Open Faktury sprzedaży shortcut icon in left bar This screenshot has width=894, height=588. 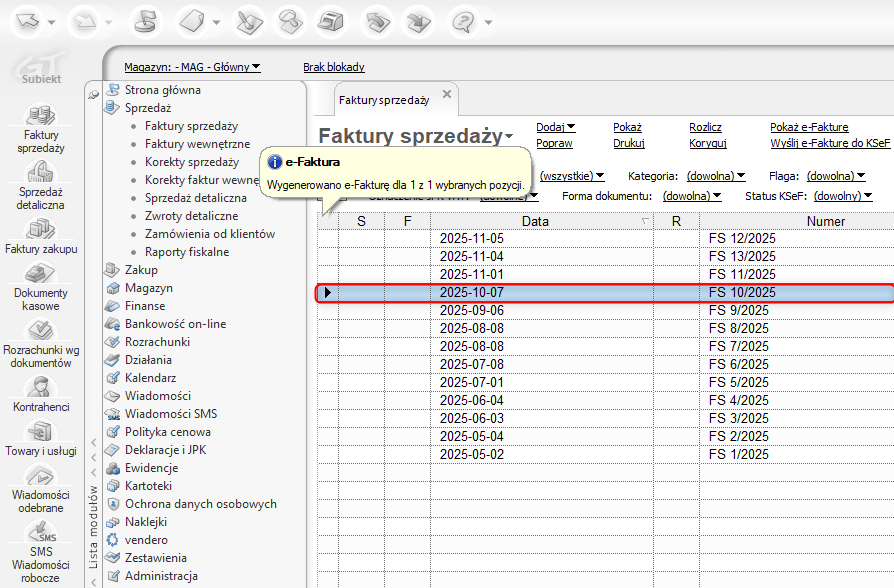tap(40, 114)
